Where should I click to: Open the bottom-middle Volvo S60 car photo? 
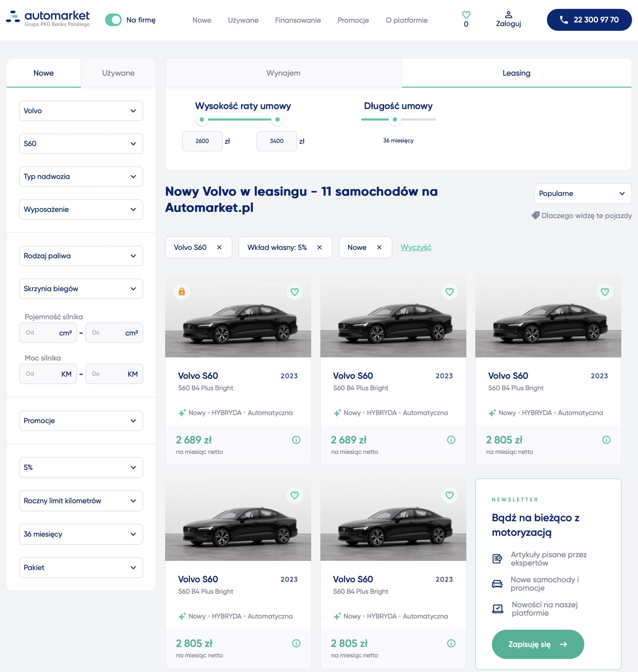[393, 520]
